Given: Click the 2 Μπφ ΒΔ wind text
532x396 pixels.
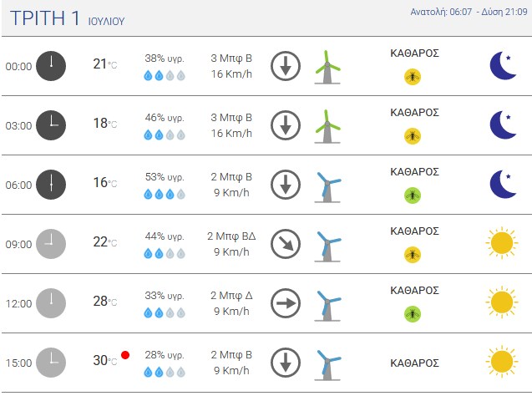Looking at the screenshot, I should [231, 236].
